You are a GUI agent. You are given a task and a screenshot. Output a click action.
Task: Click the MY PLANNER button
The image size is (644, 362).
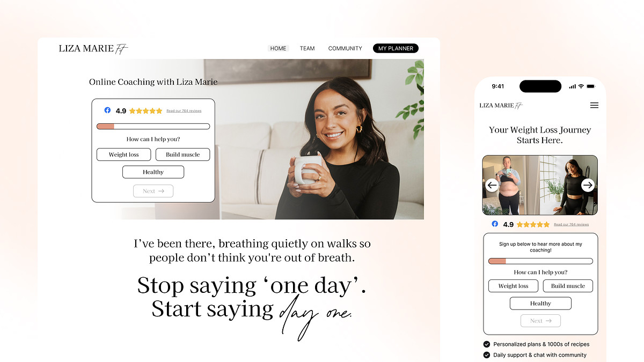coord(396,48)
